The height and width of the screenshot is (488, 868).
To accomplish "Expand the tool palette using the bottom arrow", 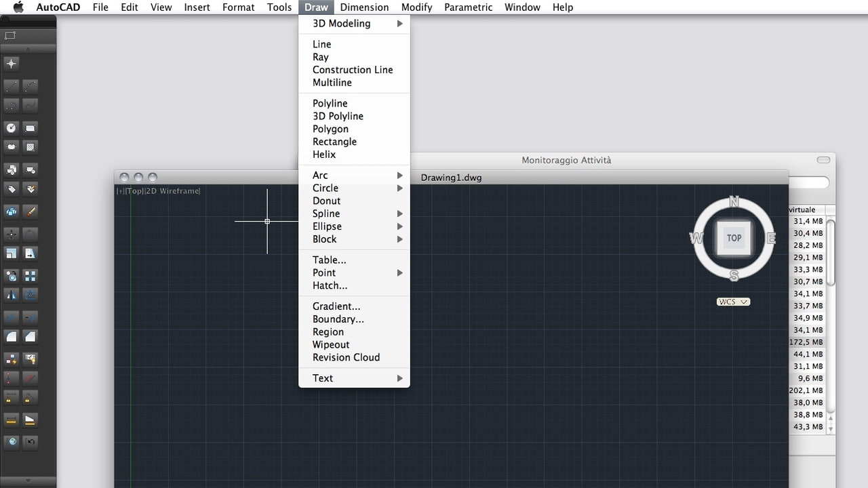I will pos(28,481).
